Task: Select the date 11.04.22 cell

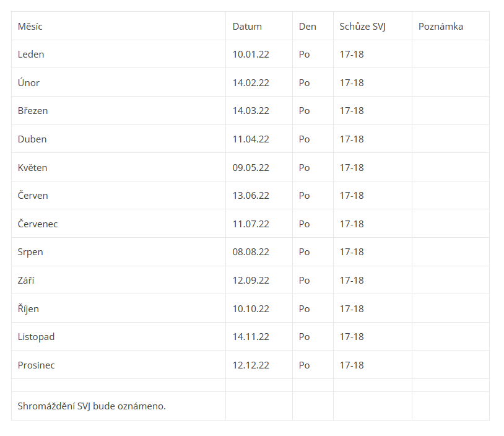Action: pyautogui.click(x=251, y=139)
